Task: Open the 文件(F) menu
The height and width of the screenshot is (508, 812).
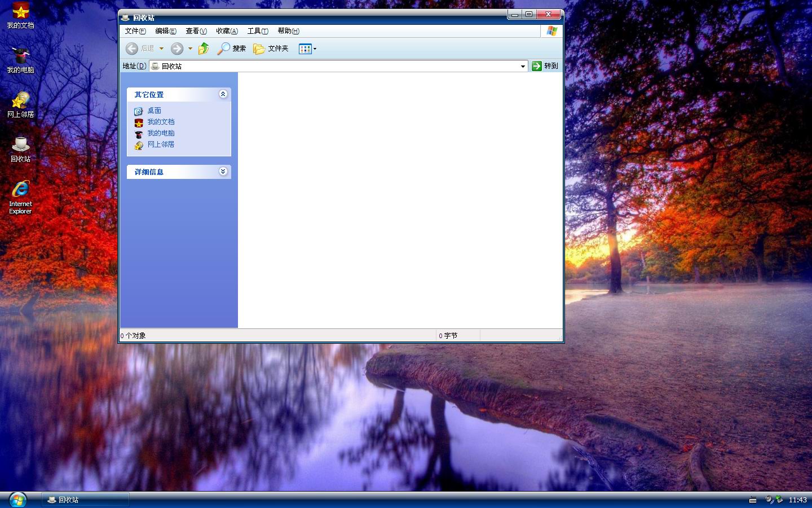Action: point(135,31)
